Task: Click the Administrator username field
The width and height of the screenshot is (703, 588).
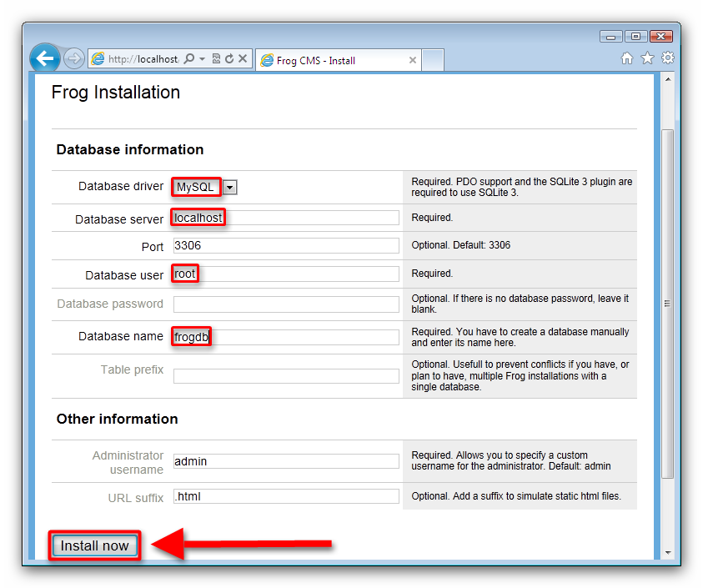Action: click(x=286, y=461)
